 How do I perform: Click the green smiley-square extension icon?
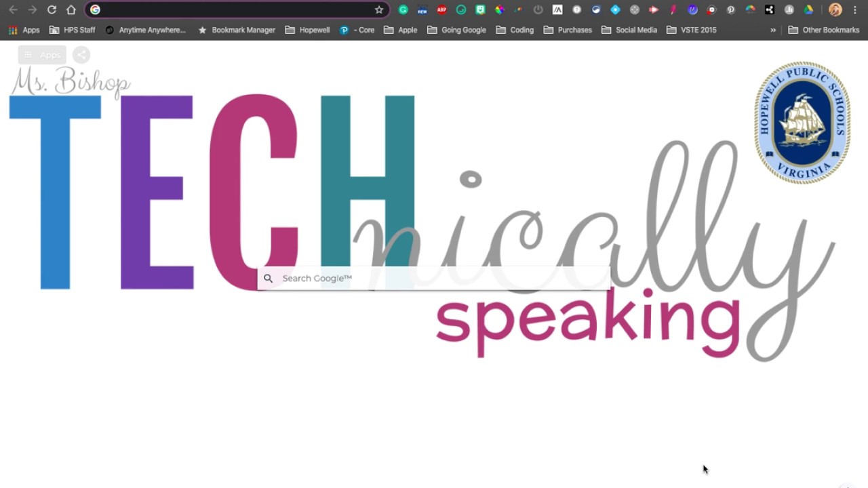pos(480,9)
